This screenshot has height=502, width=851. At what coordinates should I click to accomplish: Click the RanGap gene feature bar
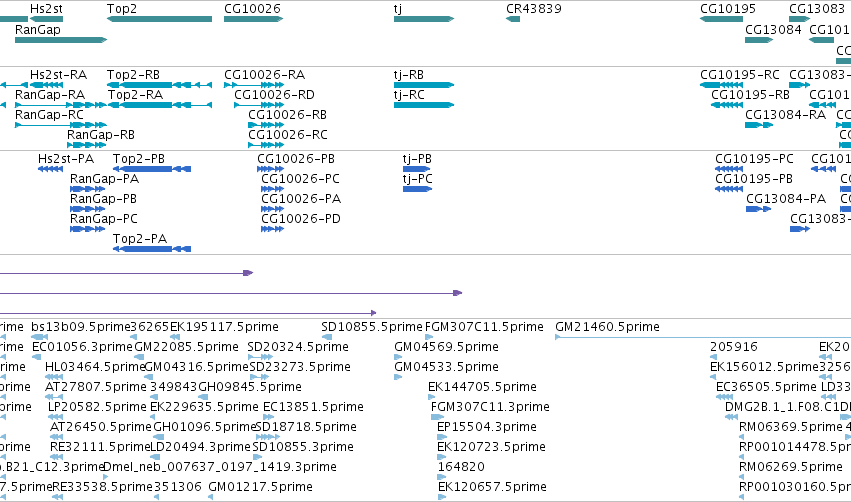[x=61, y=40]
